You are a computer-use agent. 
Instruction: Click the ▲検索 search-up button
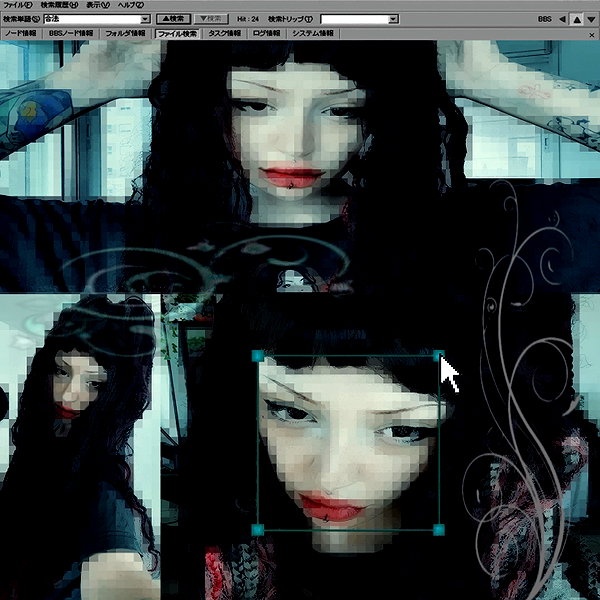point(173,19)
